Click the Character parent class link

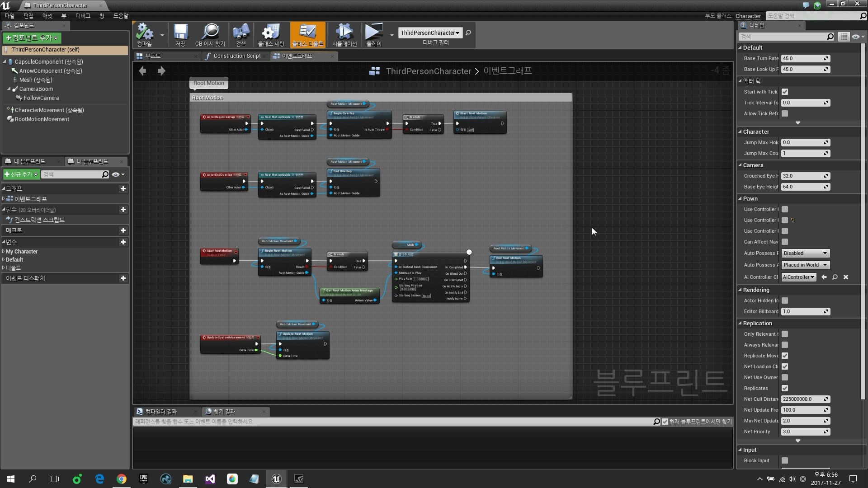tap(748, 16)
